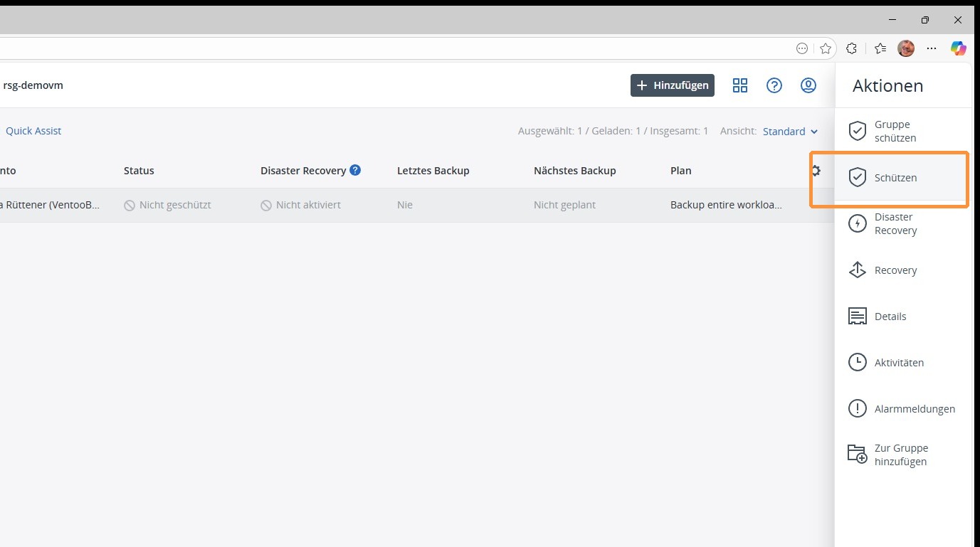Open the grid apps icon
The height and width of the screenshot is (547, 980).
pos(740,85)
